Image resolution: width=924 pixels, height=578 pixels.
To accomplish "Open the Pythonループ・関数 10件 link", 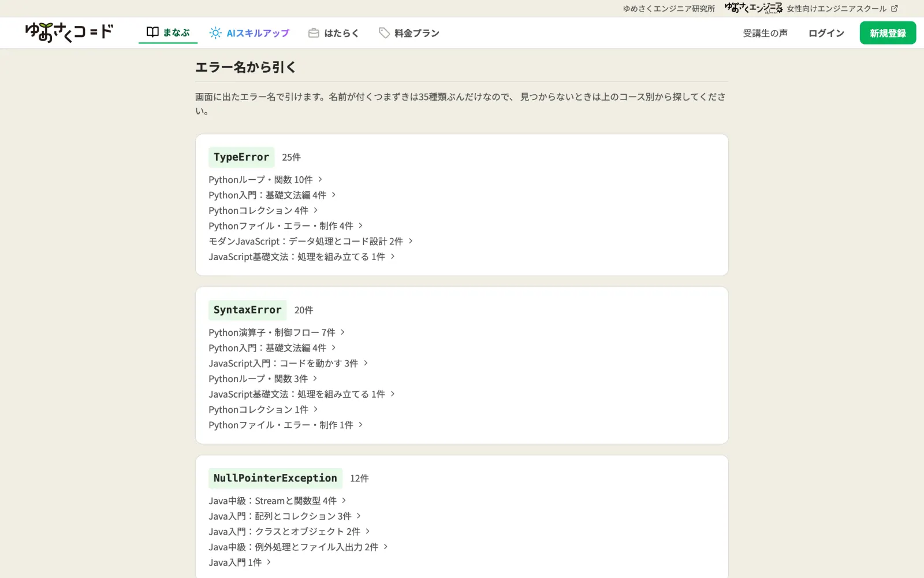I will [x=266, y=180].
